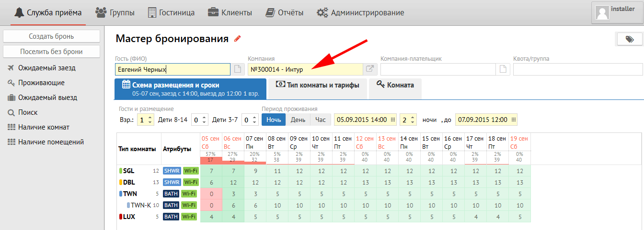
Task: Click the BATH attribute badge for TWN
Action: (x=172, y=194)
